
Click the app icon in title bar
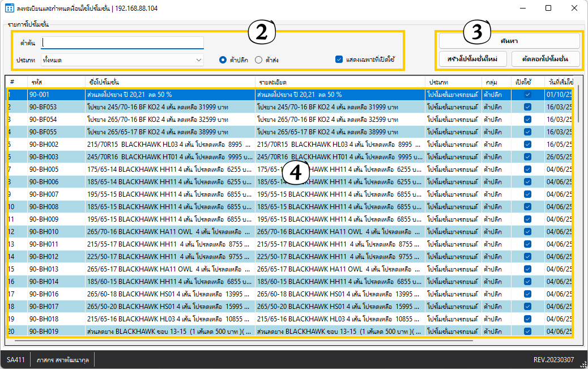tap(10, 9)
